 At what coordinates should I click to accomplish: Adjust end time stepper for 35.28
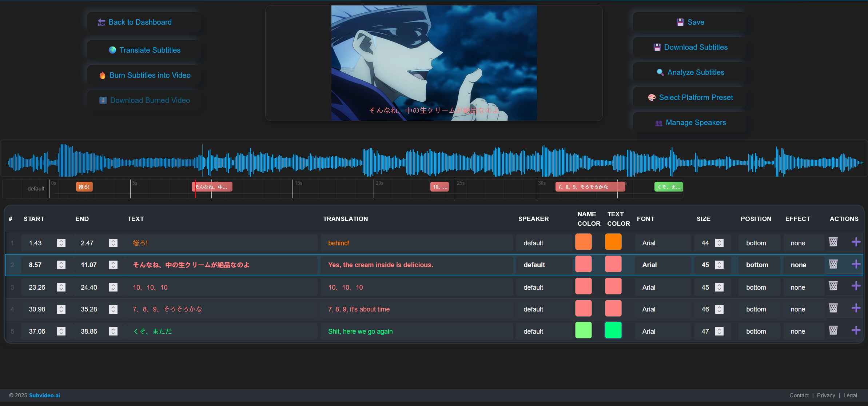pyautogui.click(x=113, y=309)
